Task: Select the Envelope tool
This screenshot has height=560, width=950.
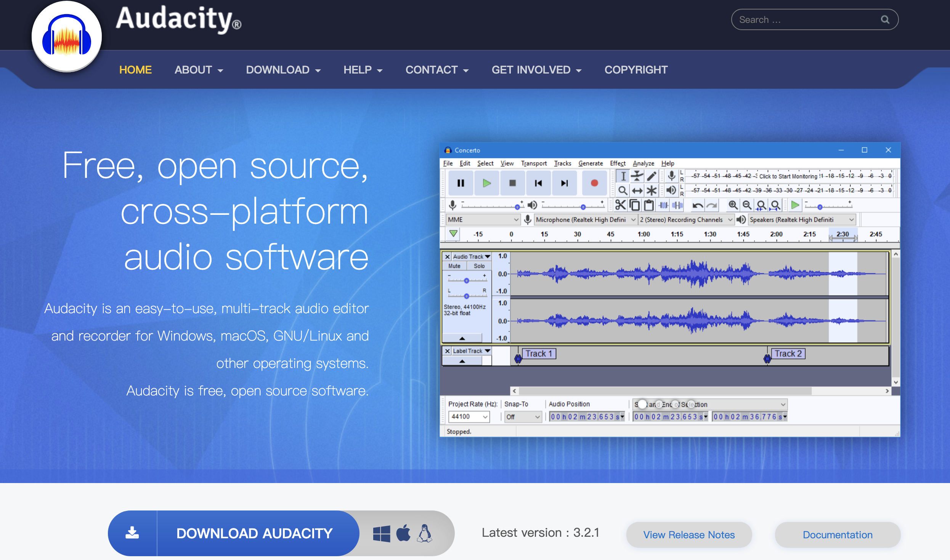Action: point(637,176)
